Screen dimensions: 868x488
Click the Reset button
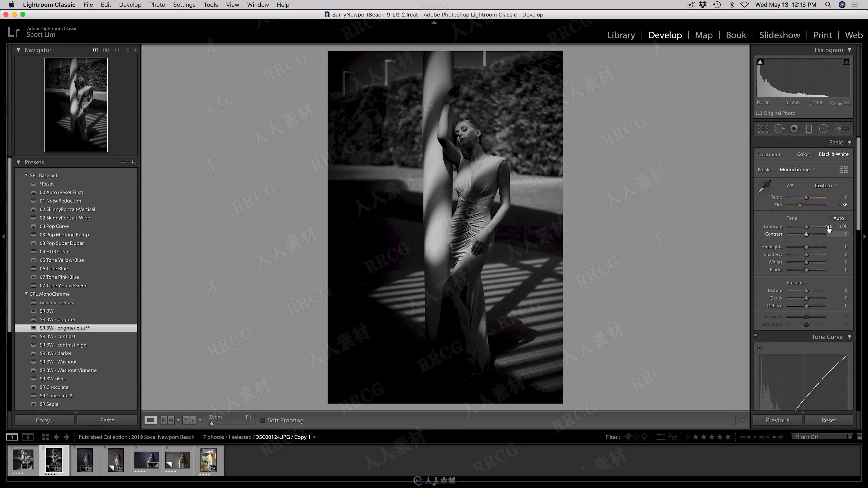click(829, 420)
